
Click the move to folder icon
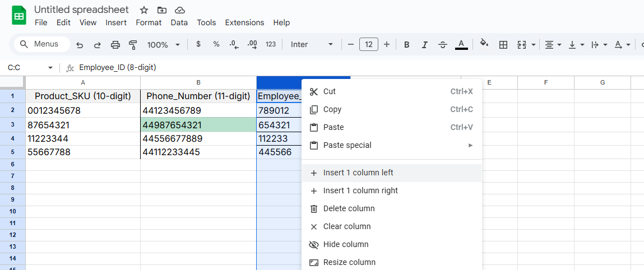coord(162,10)
